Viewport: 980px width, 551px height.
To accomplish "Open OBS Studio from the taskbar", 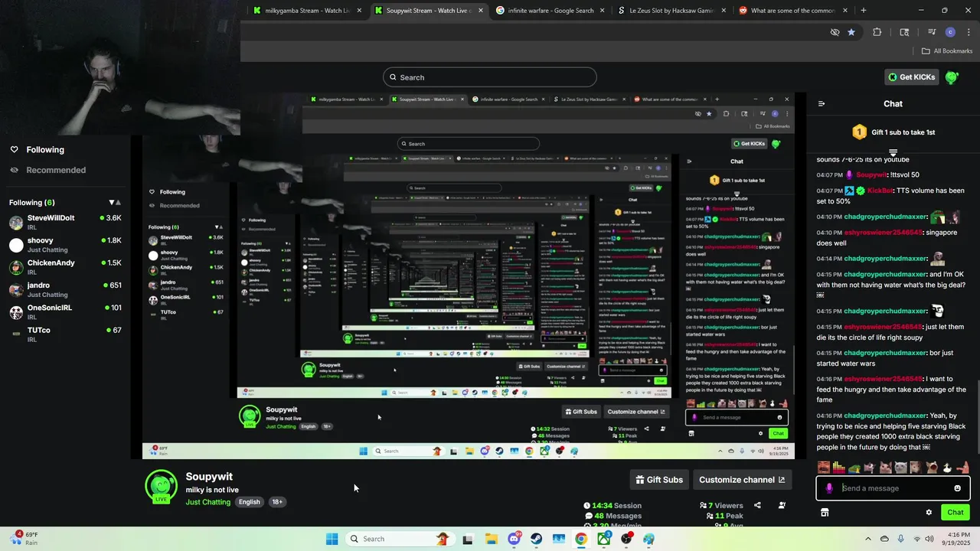I will (x=626, y=539).
